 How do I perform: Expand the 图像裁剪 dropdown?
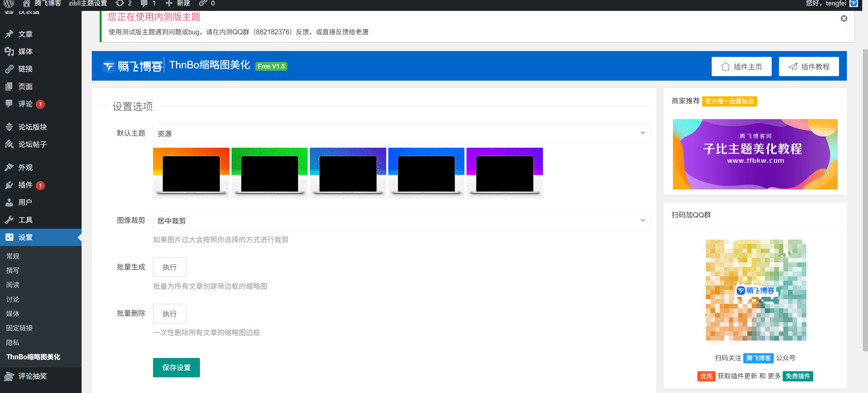click(402, 221)
